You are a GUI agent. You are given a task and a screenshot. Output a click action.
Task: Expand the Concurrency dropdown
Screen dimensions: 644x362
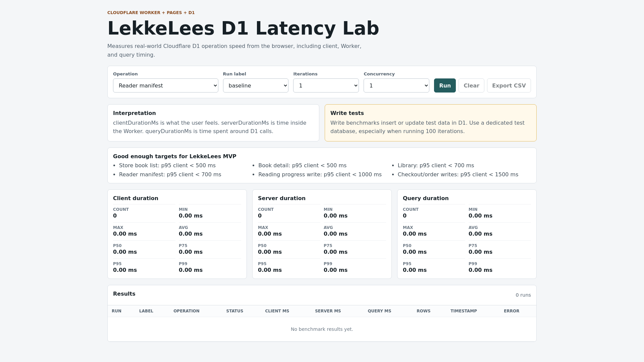[x=396, y=85]
